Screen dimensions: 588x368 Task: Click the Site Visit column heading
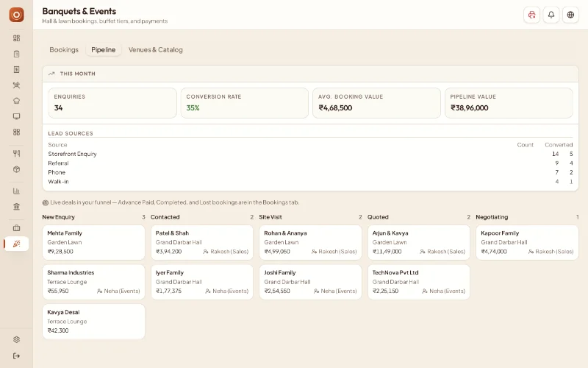pyautogui.click(x=270, y=217)
